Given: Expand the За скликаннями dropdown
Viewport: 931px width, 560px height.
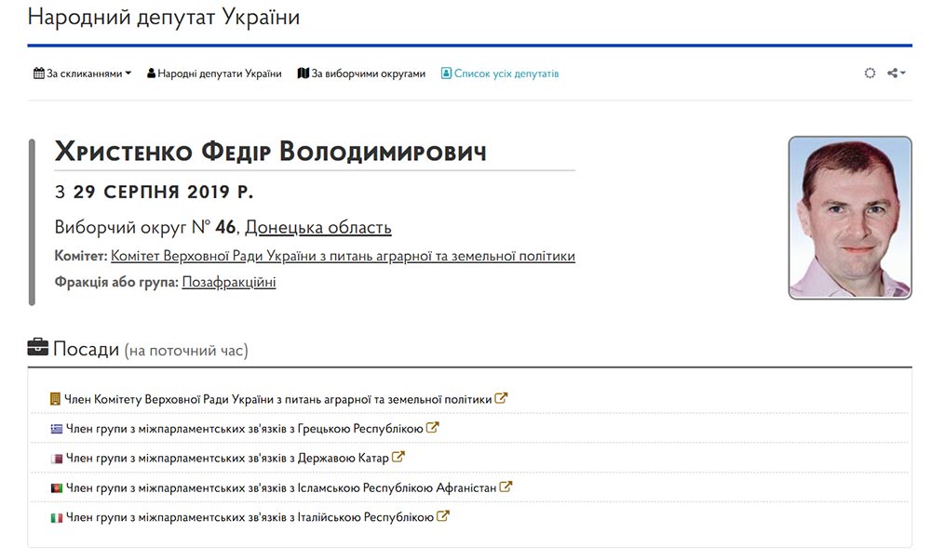Looking at the screenshot, I should pos(83,73).
